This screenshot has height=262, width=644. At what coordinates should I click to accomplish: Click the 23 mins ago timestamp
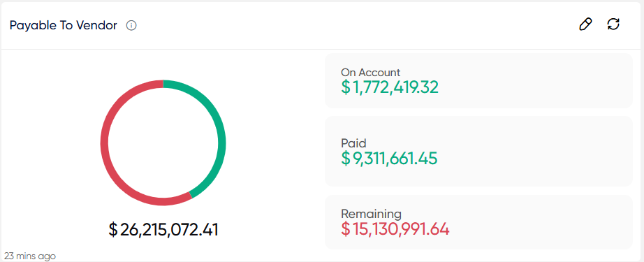coord(30,256)
